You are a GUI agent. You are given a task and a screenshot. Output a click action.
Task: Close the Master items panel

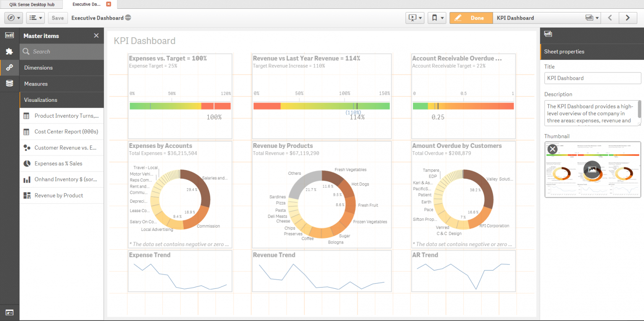[x=96, y=36]
